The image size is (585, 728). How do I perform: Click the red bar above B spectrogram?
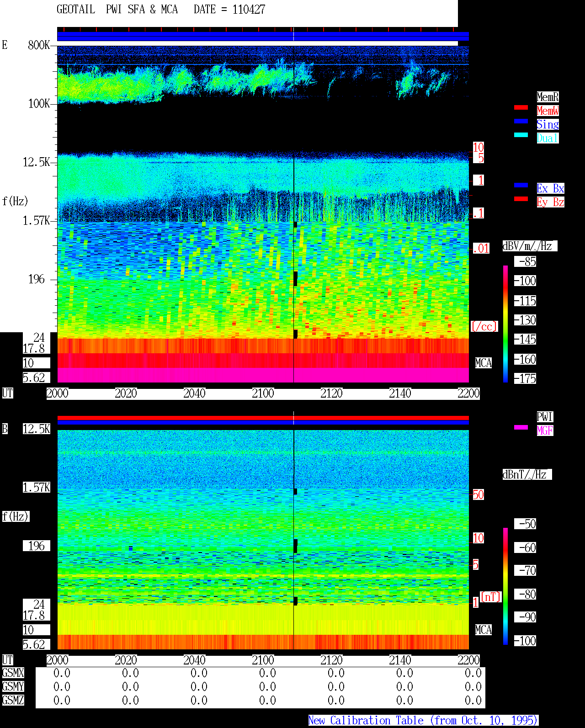coord(263,418)
